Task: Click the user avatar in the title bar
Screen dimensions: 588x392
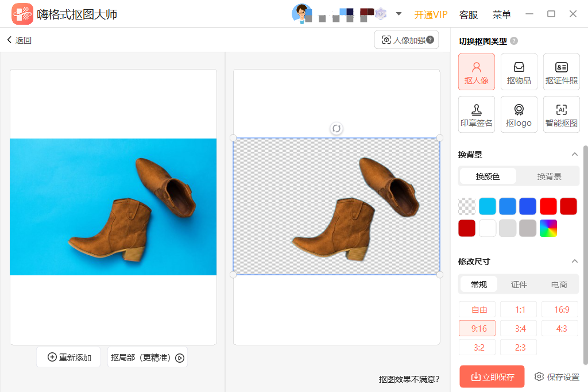Action: click(x=301, y=14)
